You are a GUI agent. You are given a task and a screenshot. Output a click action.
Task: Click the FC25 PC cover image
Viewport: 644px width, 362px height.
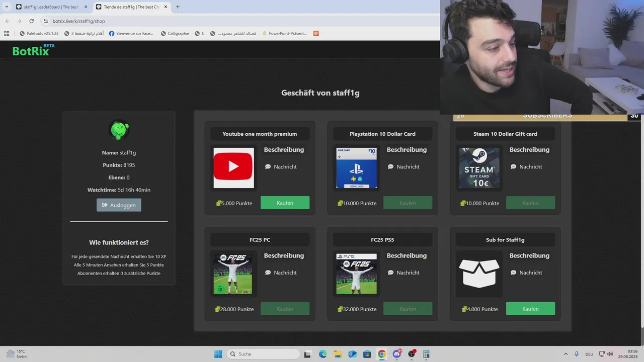tap(232, 274)
